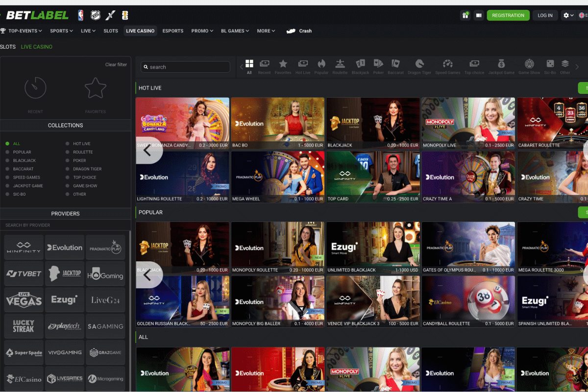Open the LIVE CASINO navigation tab
This screenshot has height=392, width=588.
(140, 31)
